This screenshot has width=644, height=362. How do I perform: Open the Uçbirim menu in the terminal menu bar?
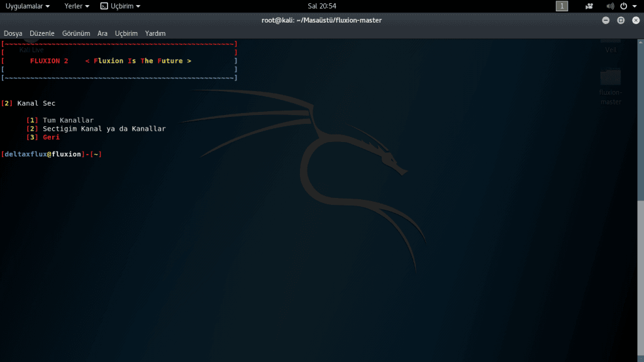(x=126, y=33)
